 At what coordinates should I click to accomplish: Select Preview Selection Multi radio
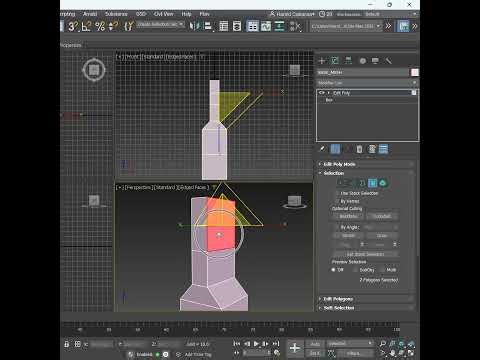click(x=382, y=270)
